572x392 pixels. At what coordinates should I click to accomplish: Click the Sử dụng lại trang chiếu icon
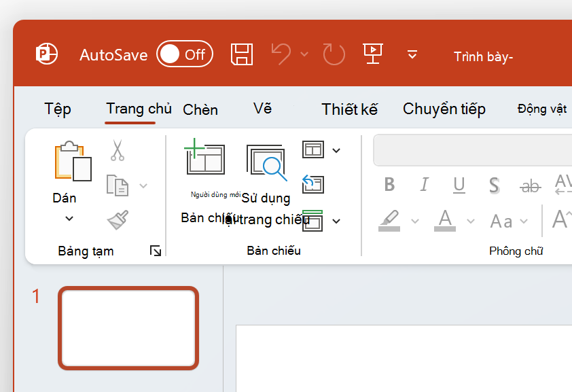point(266,162)
